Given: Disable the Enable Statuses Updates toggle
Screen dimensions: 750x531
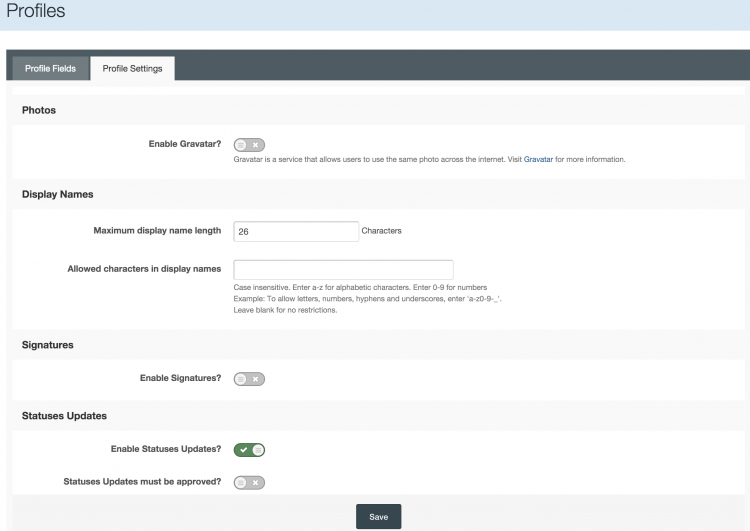Looking at the screenshot, I should click(x=249, y=450).
